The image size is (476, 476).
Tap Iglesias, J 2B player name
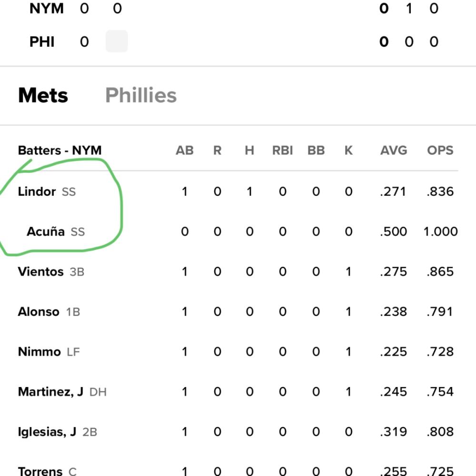(58, 432)
